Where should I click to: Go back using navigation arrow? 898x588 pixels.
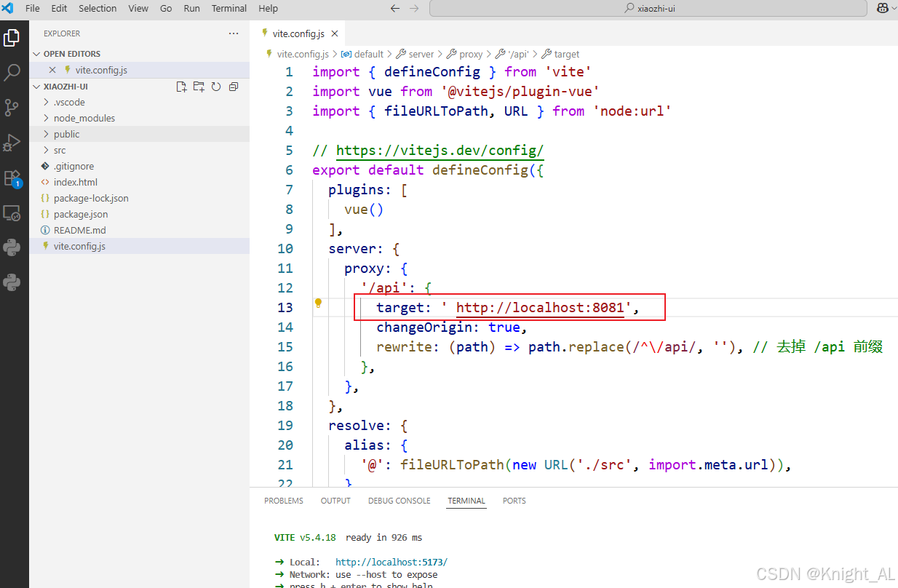395,9
